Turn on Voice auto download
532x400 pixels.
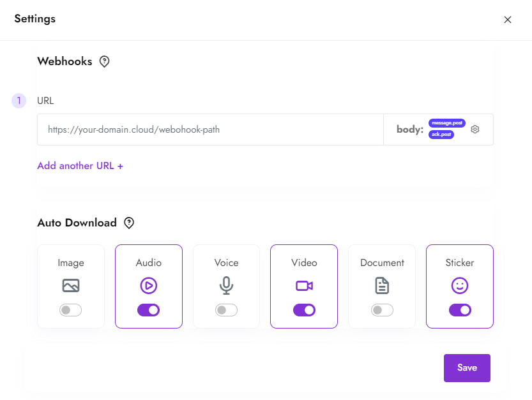(226, 310)
